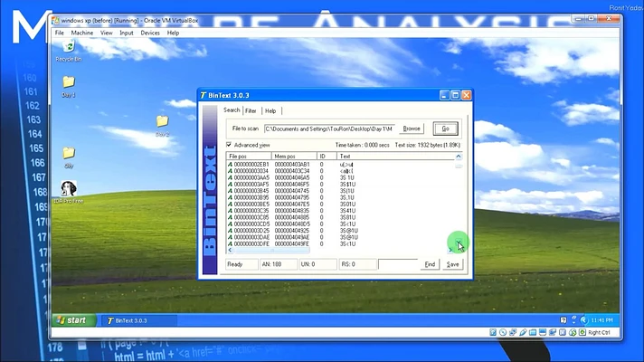The width and height of the screenshot is (644, 362).
Task: Toggle the Advanced view checkbox
Action: click(229, 145)
